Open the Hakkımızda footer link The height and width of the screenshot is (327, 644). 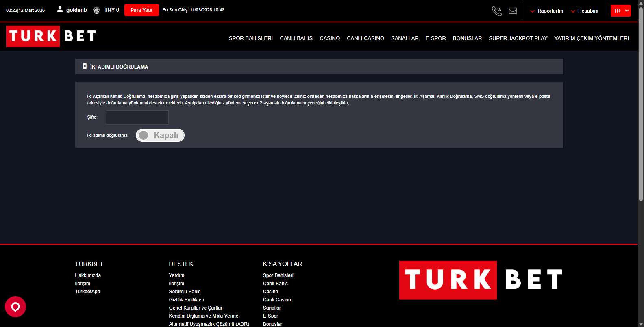coord(88,275)
